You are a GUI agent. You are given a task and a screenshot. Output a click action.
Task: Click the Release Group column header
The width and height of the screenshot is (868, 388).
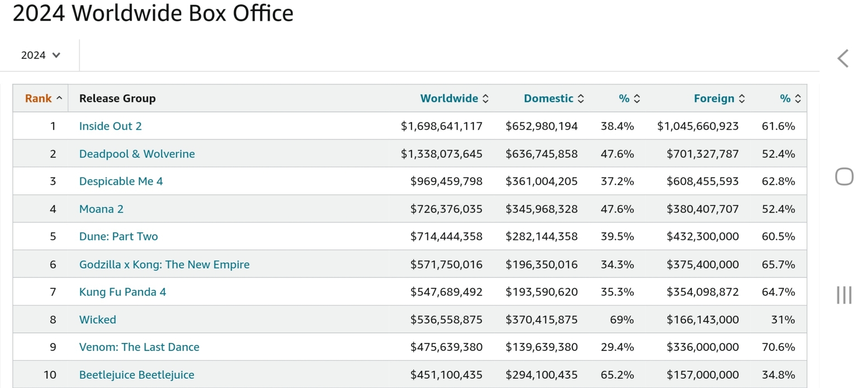point(118,98)
